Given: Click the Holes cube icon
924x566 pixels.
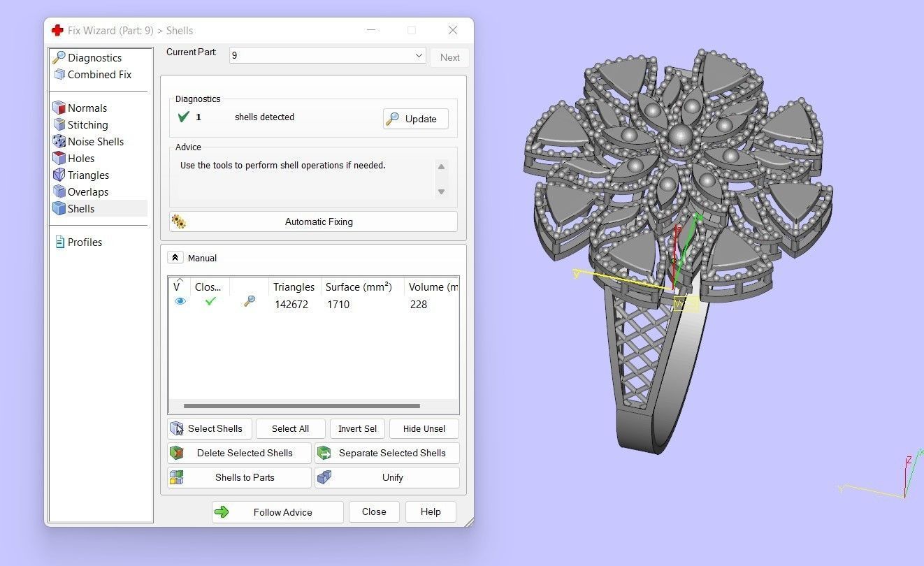Looking at the screenshot, I should [x=59, y=158].
